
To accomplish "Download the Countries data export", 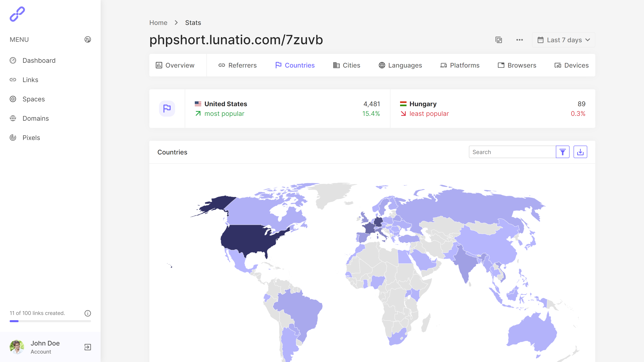I will (x=580, y=152).
